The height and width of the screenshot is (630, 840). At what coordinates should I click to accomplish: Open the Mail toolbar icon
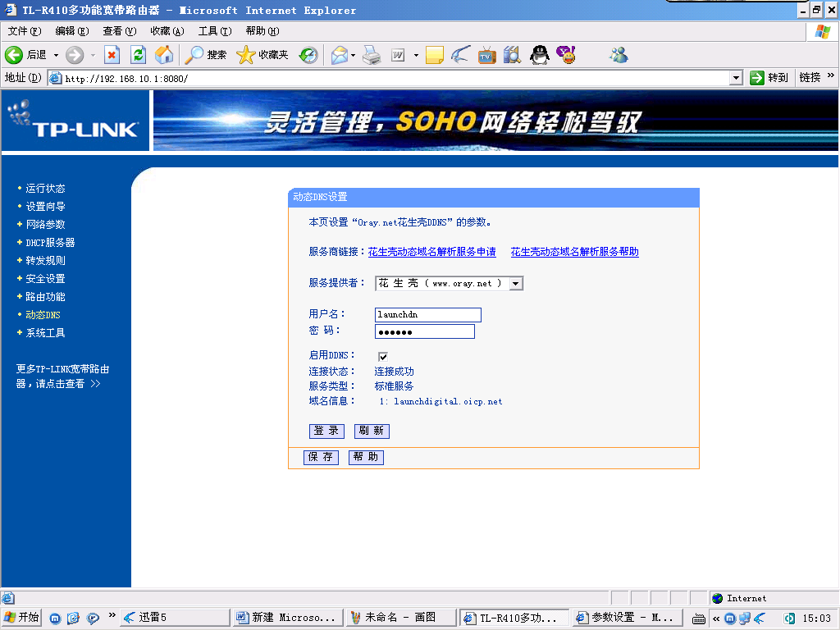coord(339,55)
